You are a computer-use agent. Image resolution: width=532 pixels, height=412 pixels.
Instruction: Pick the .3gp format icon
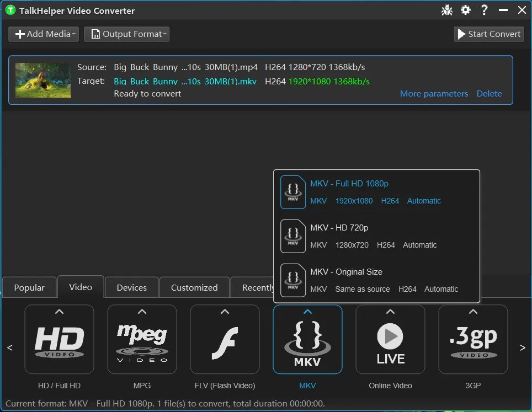coord(473,339)
